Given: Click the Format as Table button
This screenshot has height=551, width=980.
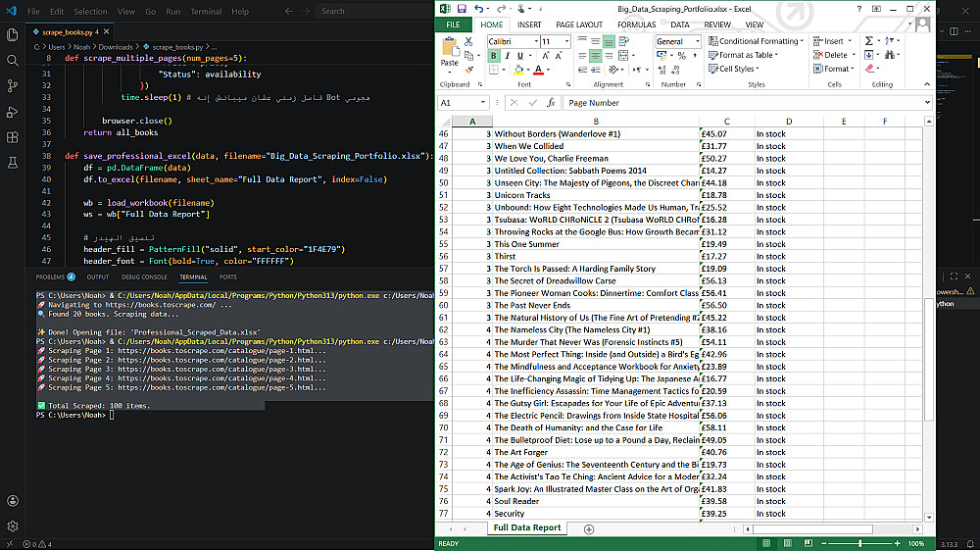Looking at the screenshot, I should pyautogui.click(x=748, y=55).
